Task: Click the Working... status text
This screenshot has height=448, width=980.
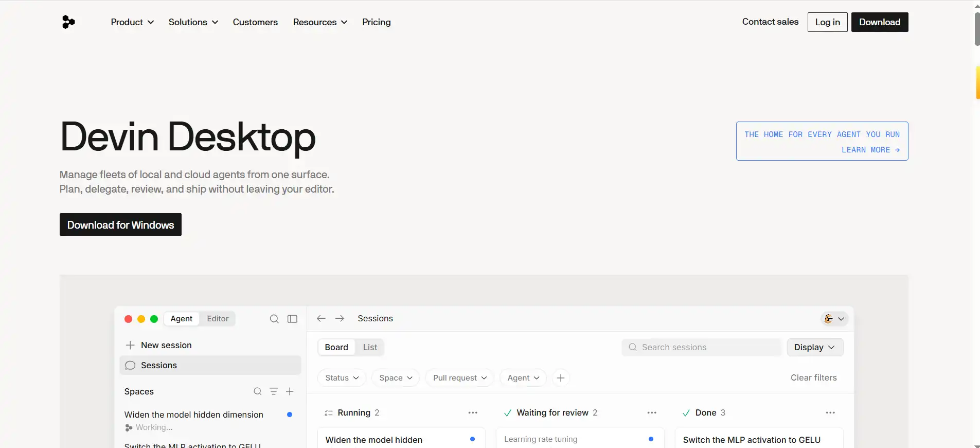Action: 154,427
